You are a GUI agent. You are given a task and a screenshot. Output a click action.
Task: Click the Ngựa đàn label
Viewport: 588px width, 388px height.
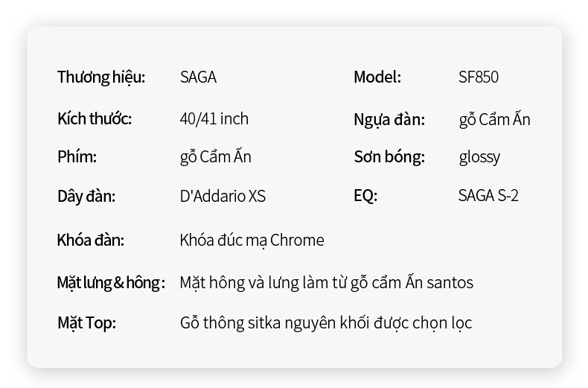pos(389,120)
